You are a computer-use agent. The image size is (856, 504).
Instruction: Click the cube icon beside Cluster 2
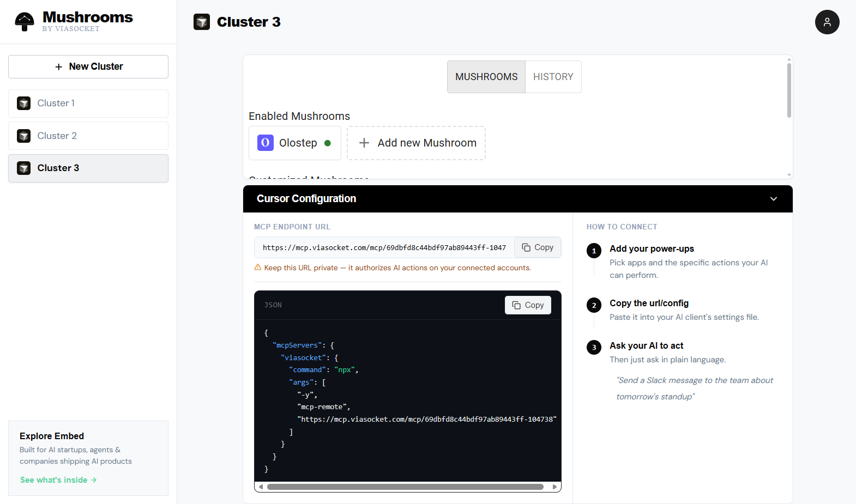pyautogui.click(x=24, y=136)
